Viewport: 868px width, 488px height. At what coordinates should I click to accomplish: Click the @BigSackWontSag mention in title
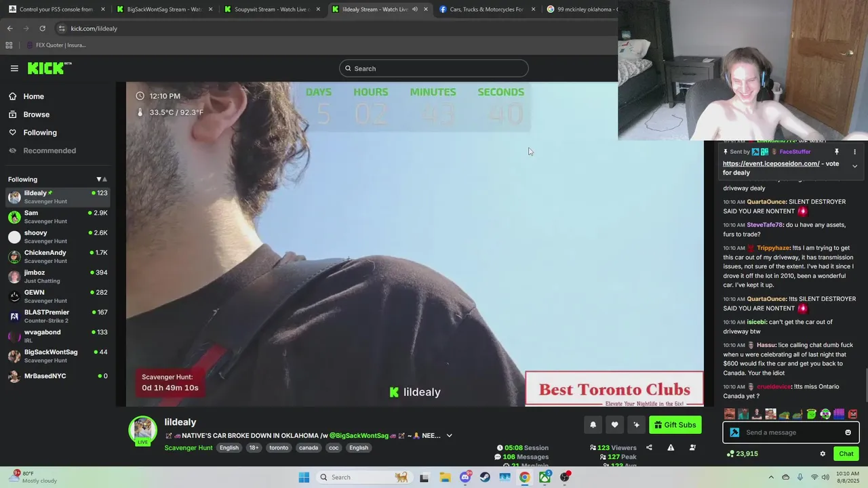[359, 436]
